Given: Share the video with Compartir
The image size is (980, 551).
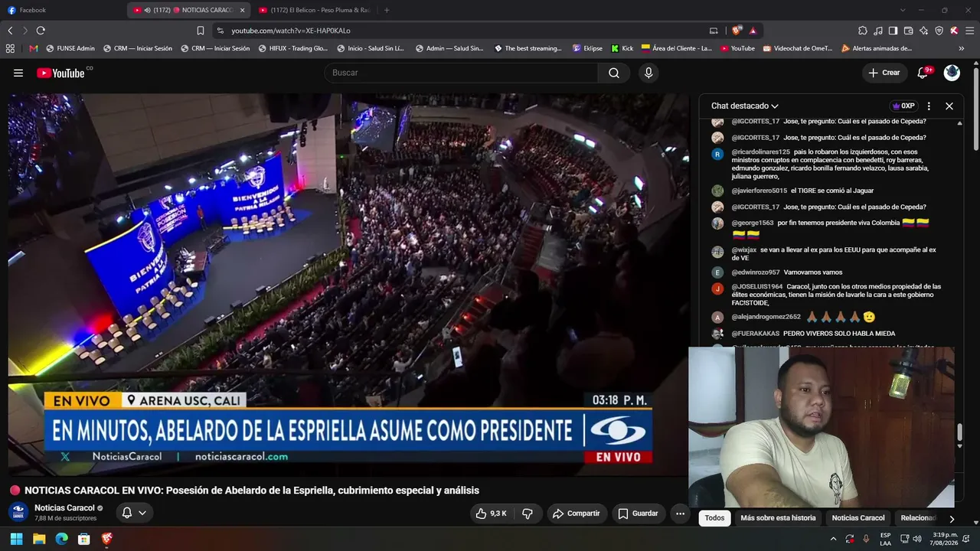Looking at the screenshot, I should click(x=577, y=514).
